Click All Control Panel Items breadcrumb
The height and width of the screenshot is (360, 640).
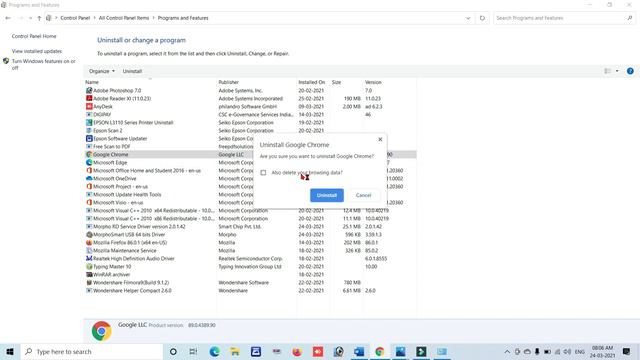pos(124,18)
